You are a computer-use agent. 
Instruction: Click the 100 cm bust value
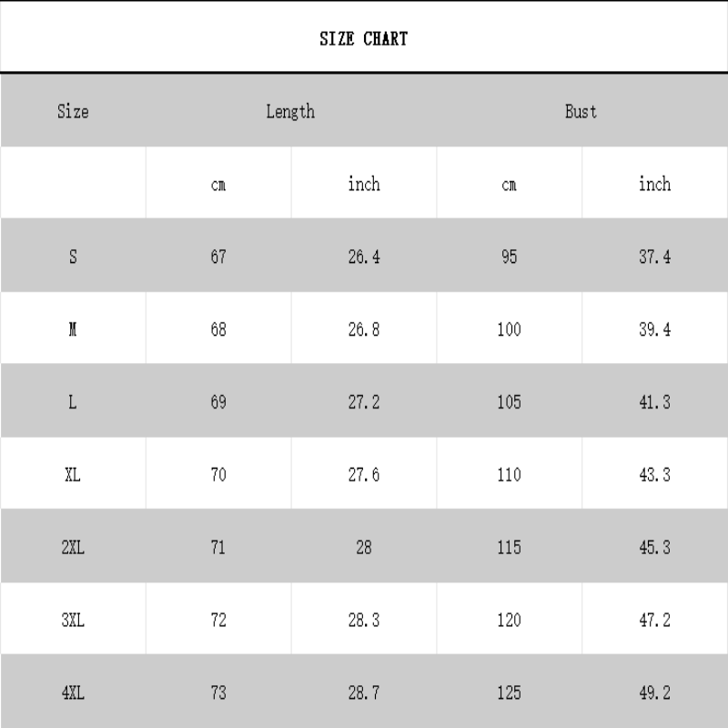[x=509, y=330]
